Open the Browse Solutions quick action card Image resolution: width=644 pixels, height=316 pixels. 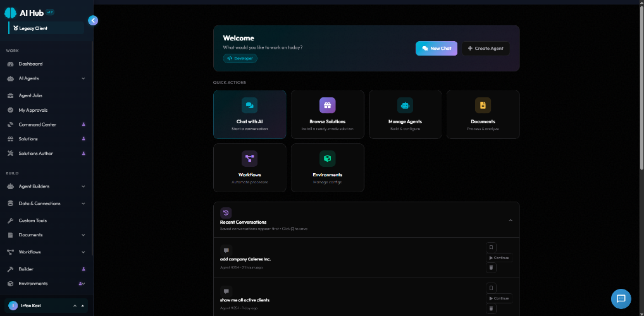(327, 114)
